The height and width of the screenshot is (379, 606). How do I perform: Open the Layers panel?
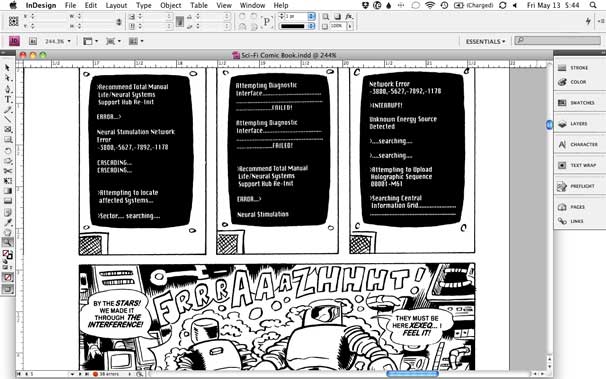coord(574,124)
